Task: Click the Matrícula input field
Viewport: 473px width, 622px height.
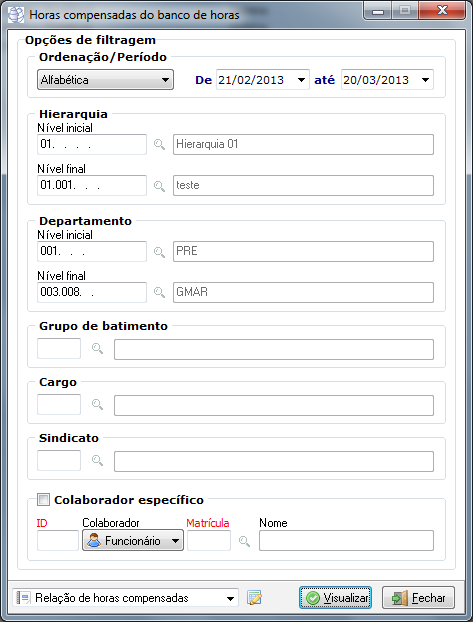Action: [x=209, y=541]
